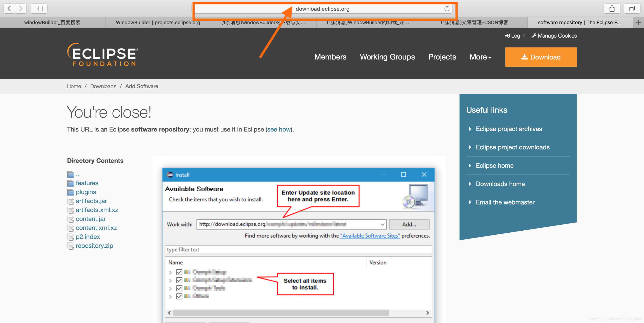Expand the More dropdown menu
Image resolution: width=644 pixels, height=323 pixels.
[480, 57]
